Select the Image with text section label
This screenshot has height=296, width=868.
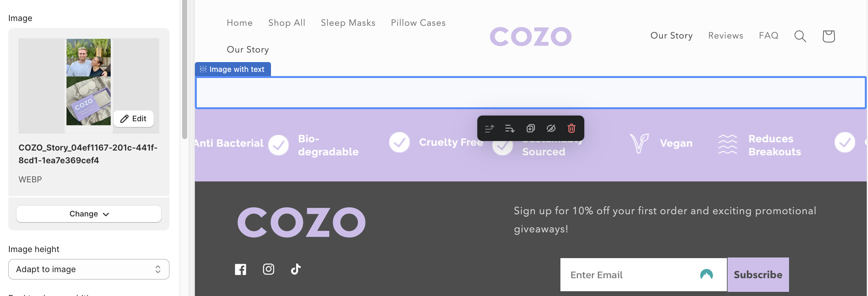pyautogui.click(x=233, y=69)
